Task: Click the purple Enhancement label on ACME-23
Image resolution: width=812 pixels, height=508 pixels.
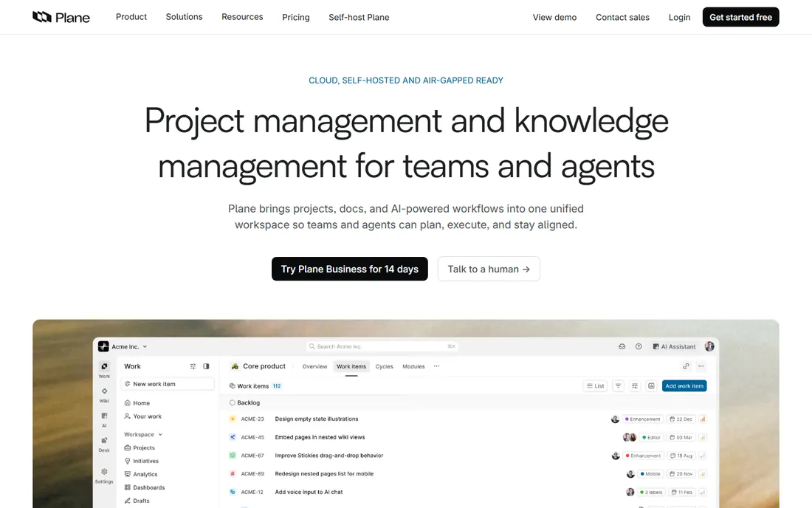Action: (642, 419)
